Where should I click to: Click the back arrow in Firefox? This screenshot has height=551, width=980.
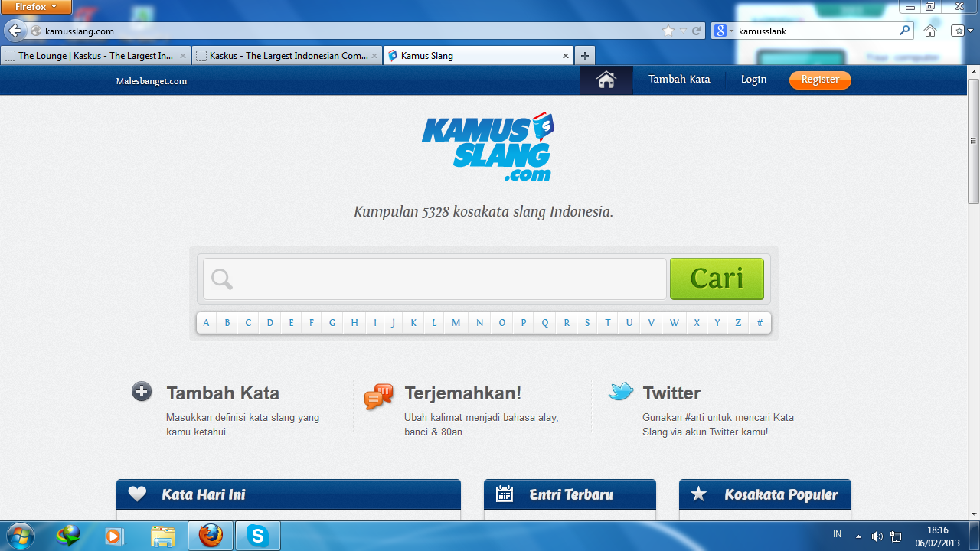pos(15,31)
